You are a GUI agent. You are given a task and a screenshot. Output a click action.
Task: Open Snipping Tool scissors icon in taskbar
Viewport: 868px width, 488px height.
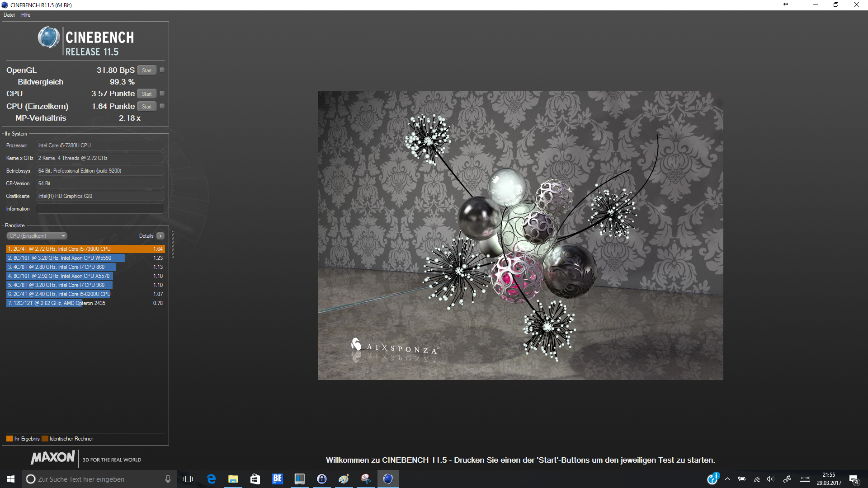pos(366,479)
